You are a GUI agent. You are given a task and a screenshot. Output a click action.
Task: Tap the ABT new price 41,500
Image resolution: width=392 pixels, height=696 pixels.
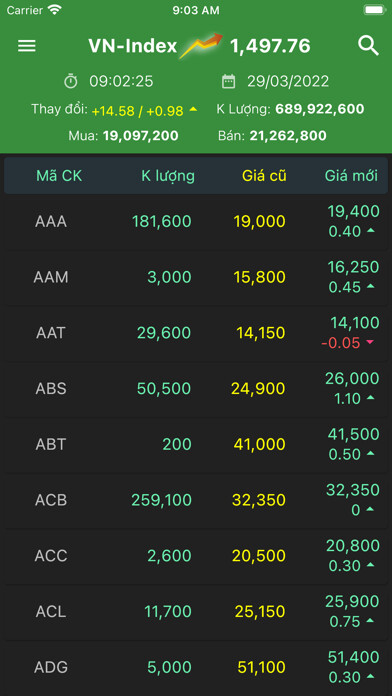coord(353,434)
